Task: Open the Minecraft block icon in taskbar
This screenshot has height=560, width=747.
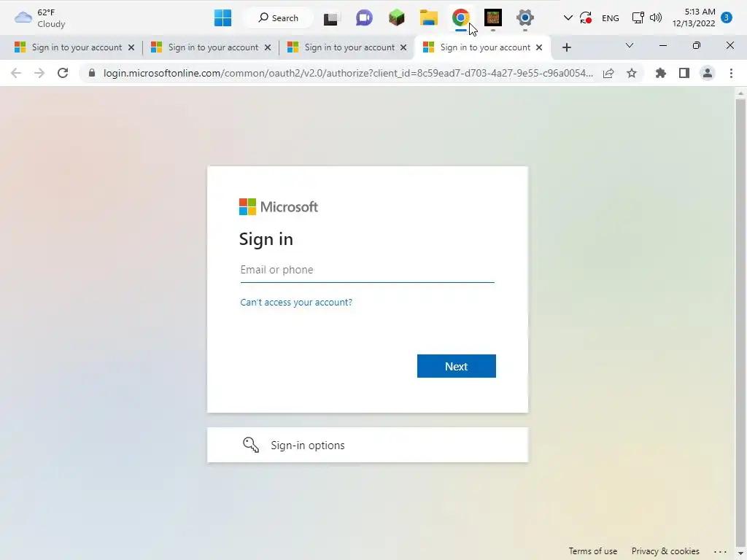Action: 396,18
